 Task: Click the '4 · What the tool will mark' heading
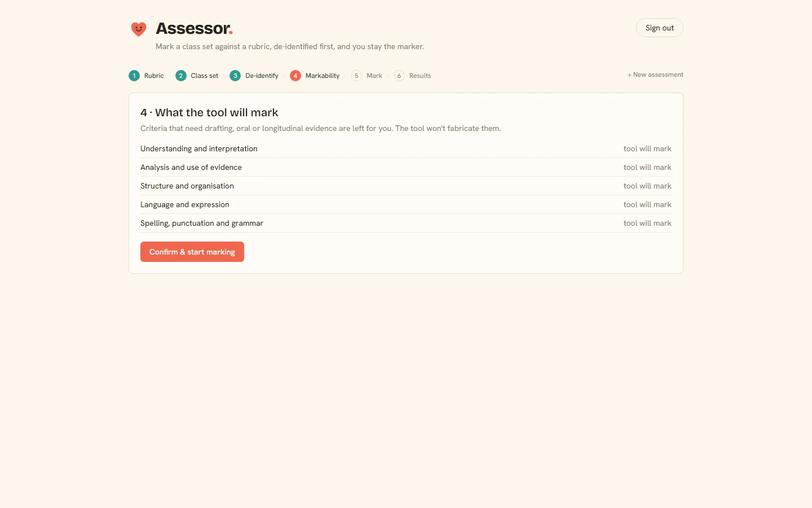209,112
